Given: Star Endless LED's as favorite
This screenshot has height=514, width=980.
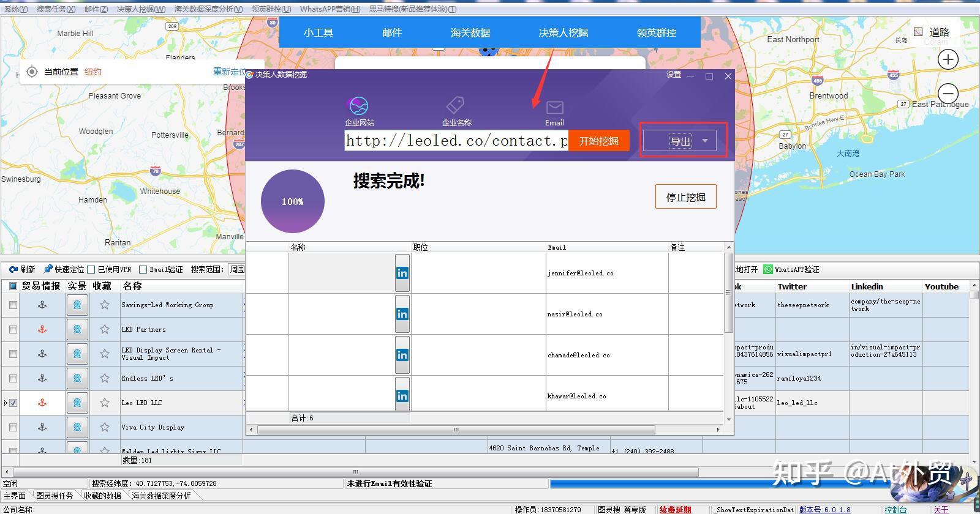Looking at the screenshot, I should tap(105, 378).
